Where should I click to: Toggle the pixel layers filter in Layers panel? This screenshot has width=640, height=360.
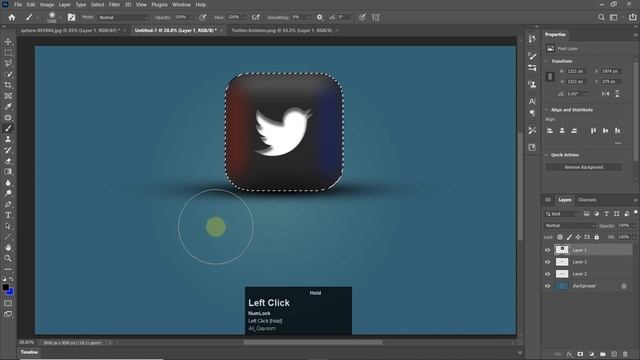tap(587, 214)
